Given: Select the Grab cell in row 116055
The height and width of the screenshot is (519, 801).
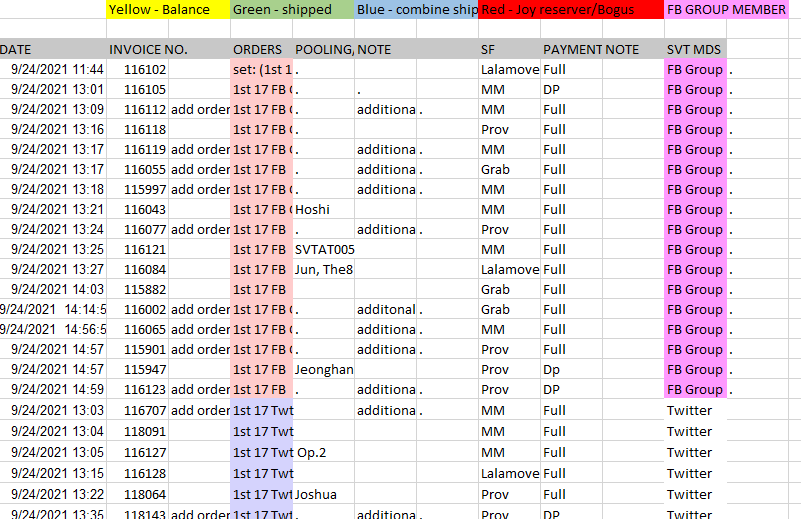Looking at the screenshot, I should (x=509, y=169).
